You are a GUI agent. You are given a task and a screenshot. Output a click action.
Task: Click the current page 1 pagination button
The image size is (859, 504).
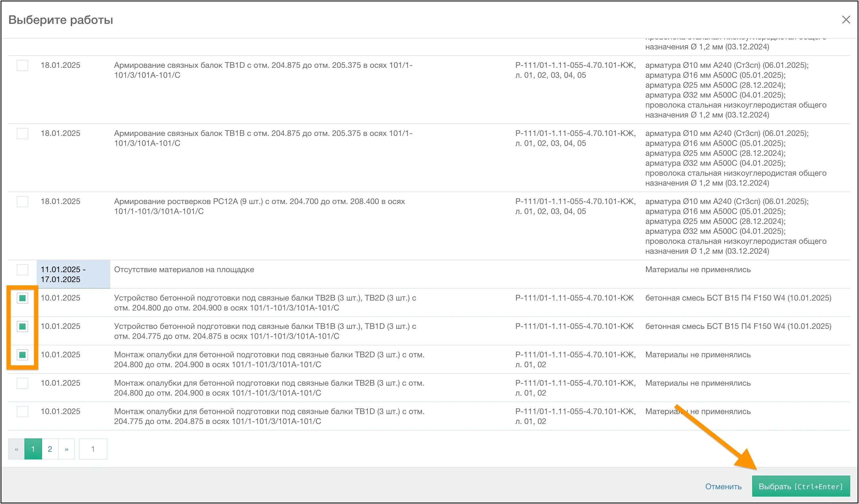click(33, 449)
